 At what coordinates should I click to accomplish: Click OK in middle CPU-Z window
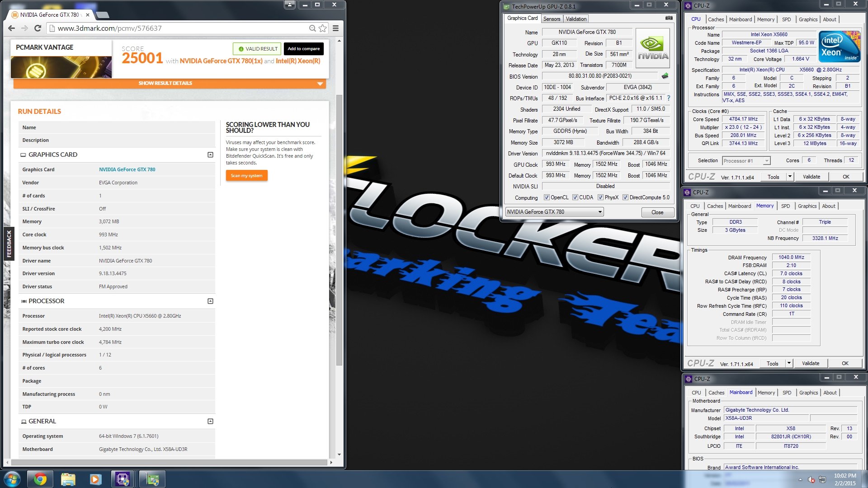click(845, 363)
